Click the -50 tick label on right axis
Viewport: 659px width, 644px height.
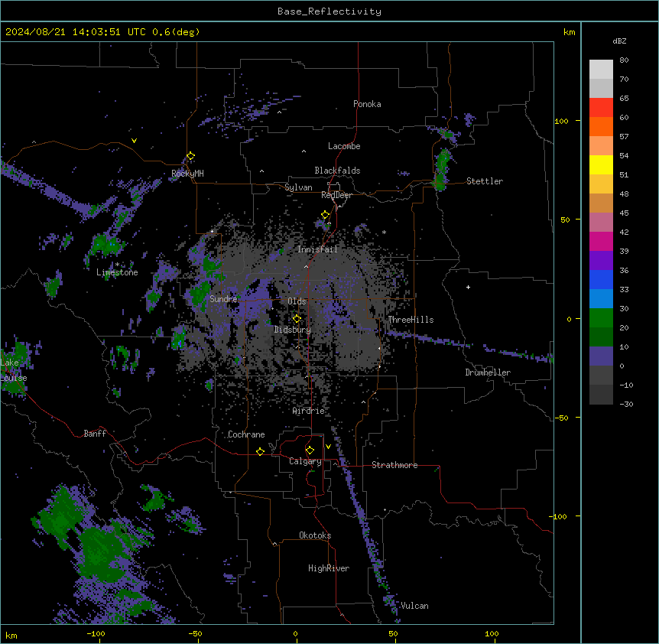(x=561, y=418)
